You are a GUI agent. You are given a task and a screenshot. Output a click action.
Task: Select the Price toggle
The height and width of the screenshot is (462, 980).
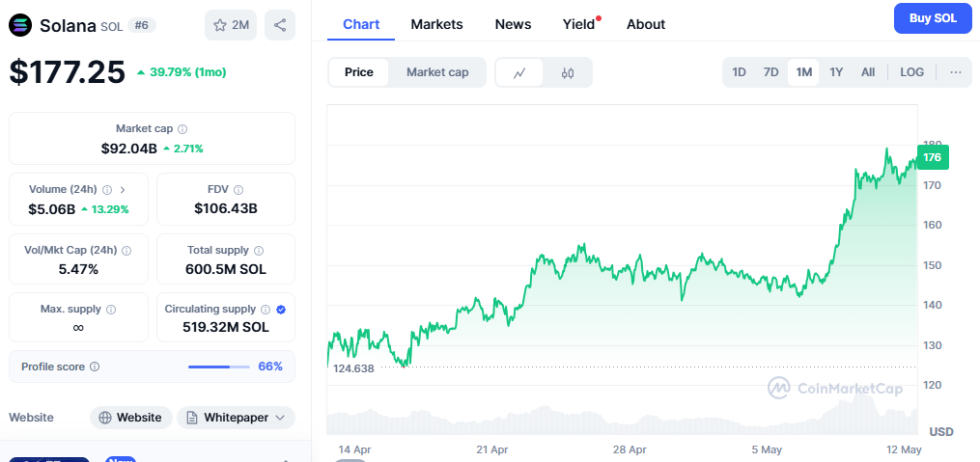[x=359, y=72]
